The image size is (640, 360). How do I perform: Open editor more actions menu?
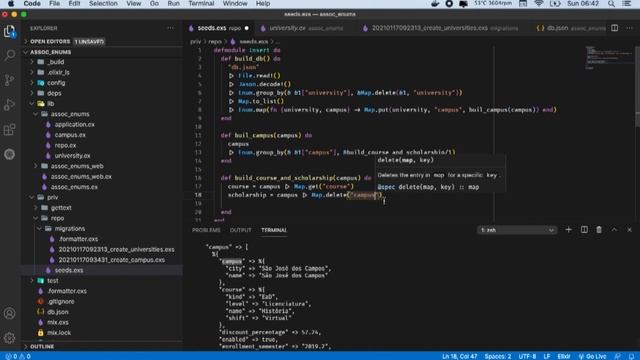(629, 28)
